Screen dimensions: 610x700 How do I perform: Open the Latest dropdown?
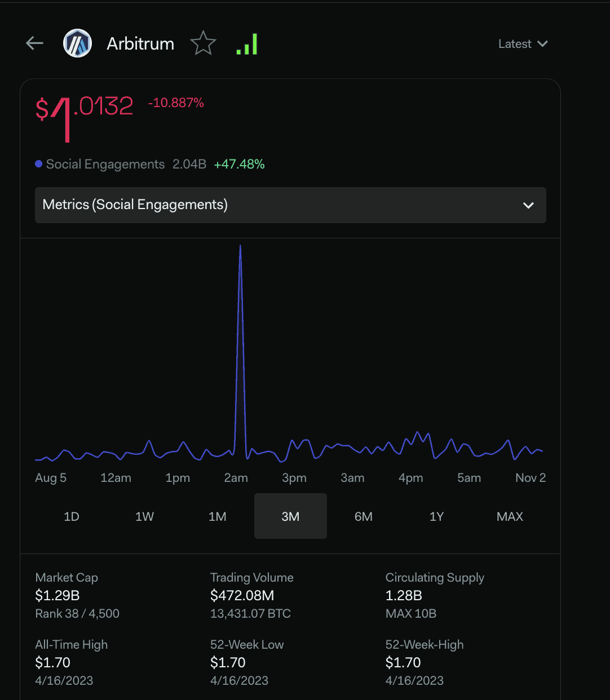pyautogui.click(x=523, y=44)
